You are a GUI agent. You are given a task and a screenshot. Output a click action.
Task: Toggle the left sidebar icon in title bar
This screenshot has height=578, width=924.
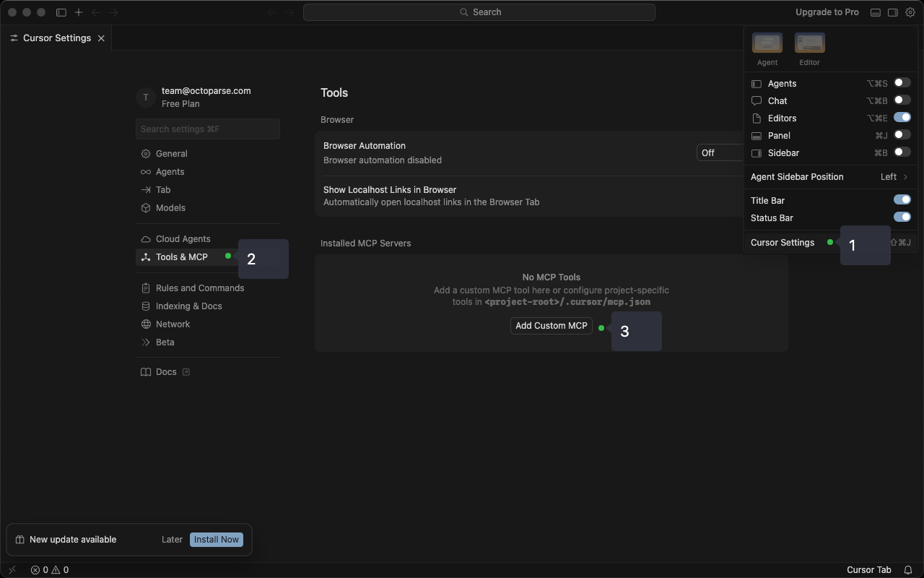point(61,12)
